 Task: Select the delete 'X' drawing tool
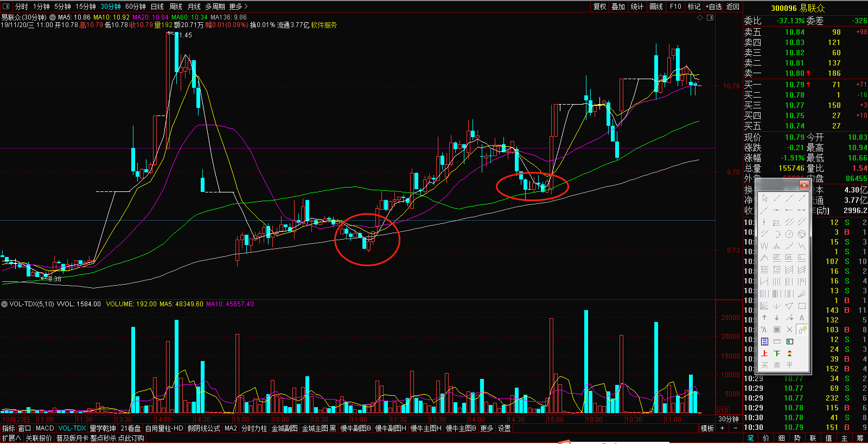click(789, 330)
